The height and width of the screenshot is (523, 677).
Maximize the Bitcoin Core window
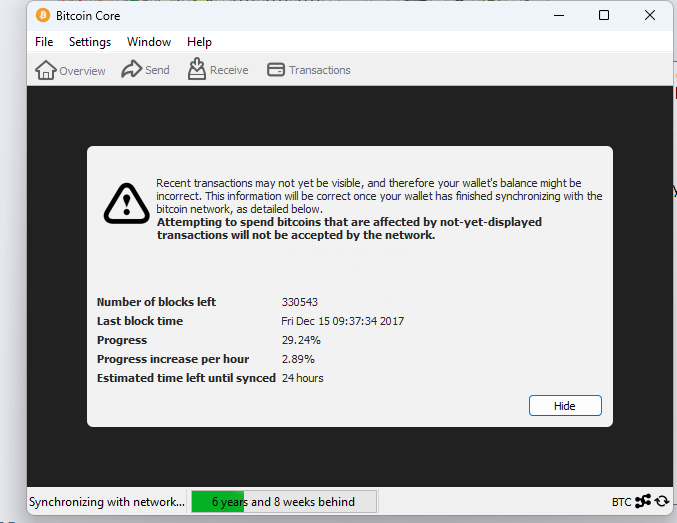[604, 16]
